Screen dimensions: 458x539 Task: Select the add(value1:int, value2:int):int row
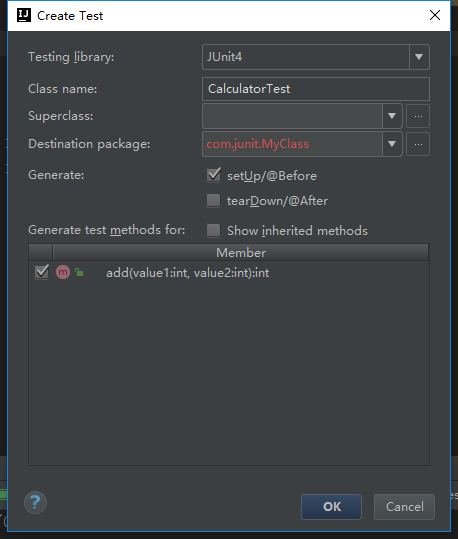(229, 273)
